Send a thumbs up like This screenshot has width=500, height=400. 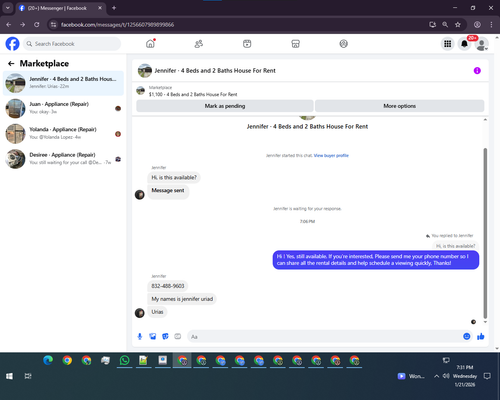[481, 336]
